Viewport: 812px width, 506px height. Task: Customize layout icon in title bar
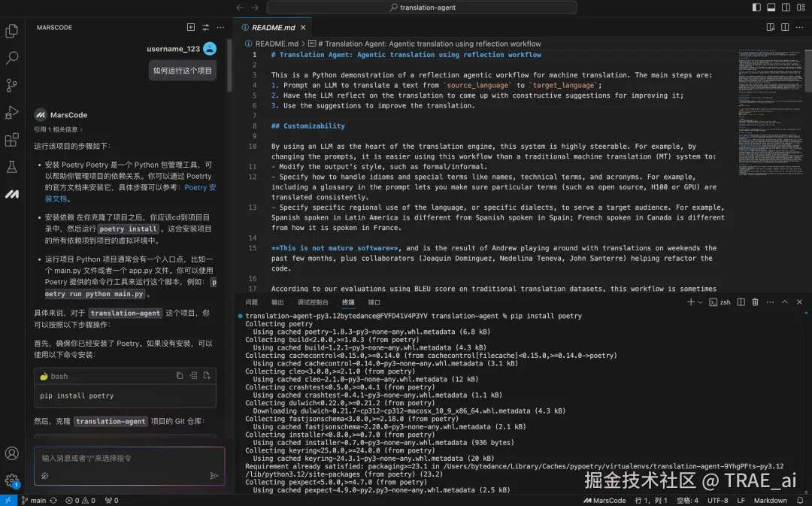point(801,8)
